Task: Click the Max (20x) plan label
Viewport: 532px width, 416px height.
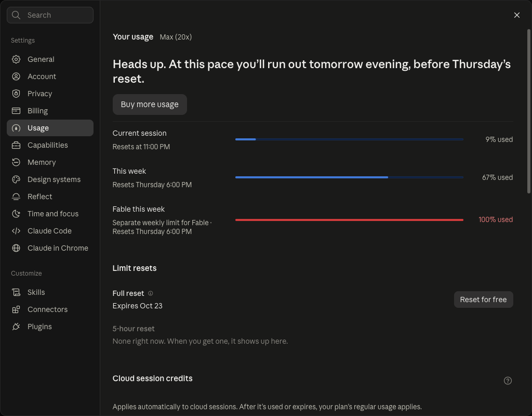Action: (176, 37)
